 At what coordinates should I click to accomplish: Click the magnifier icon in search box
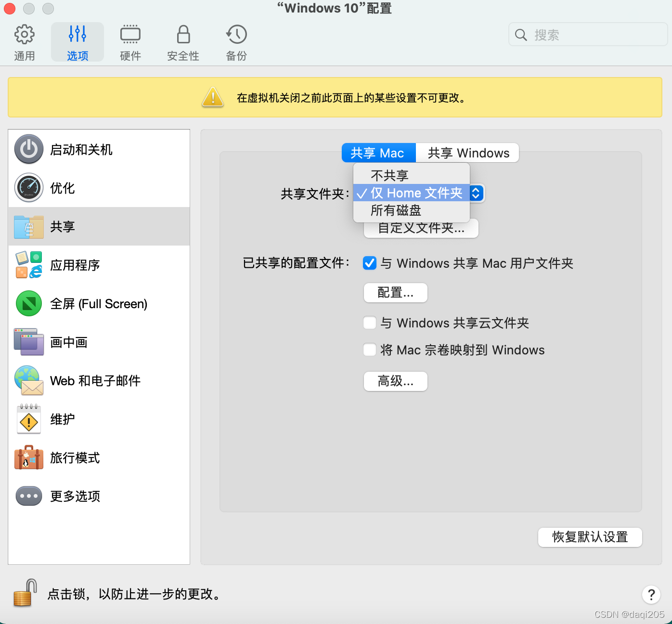(521, 35)
